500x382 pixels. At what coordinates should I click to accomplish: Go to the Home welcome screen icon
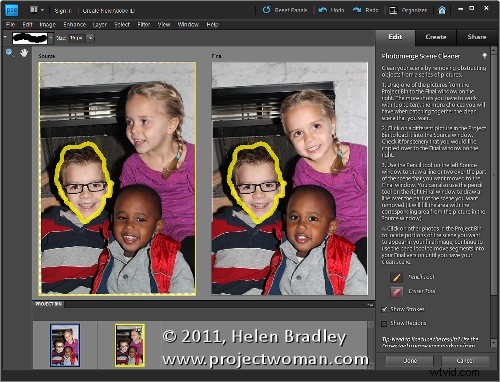[x=442, y=10]
